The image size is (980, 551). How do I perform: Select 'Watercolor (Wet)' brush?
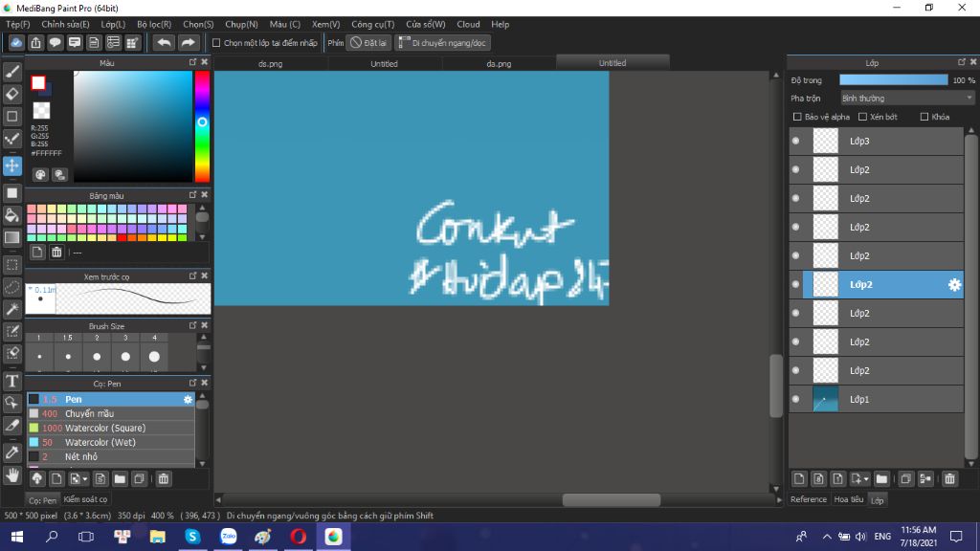[111, 442]
